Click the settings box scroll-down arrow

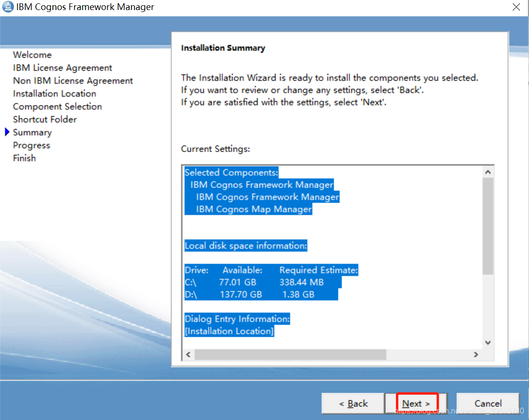(x=488, y=343)
